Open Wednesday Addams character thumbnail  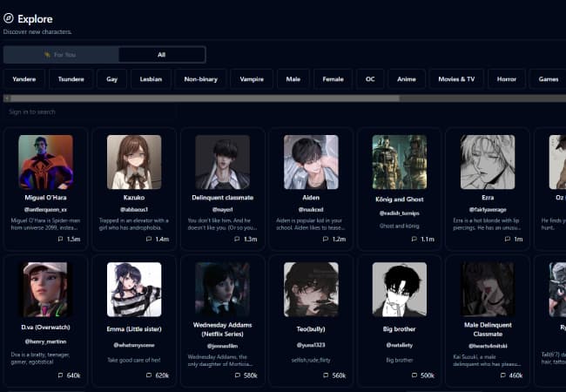point(222,289)
